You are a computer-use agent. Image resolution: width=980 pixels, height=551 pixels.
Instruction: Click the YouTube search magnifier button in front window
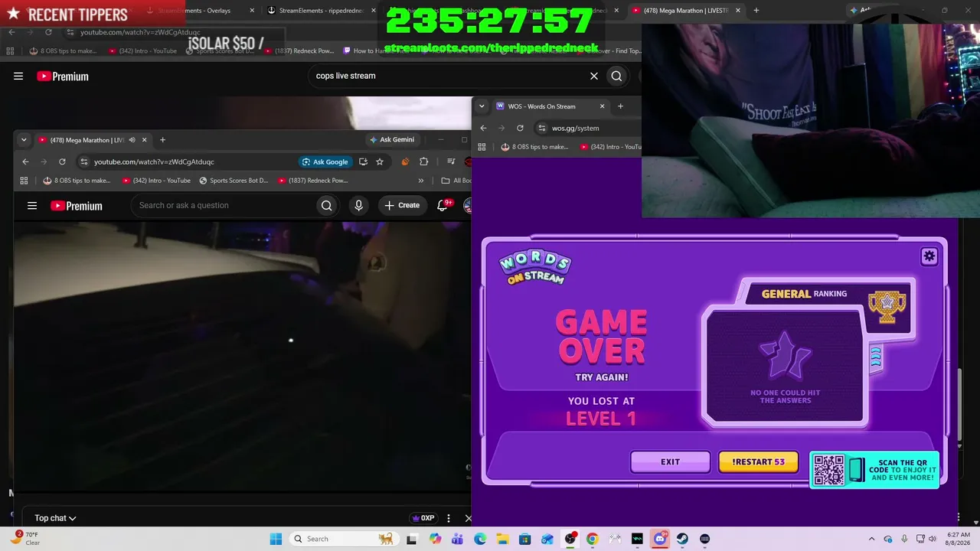(x=327, y=205)
